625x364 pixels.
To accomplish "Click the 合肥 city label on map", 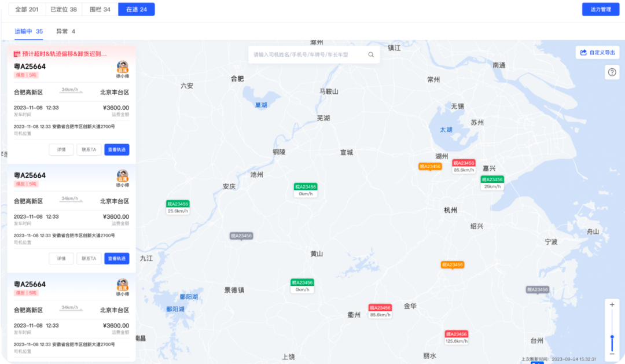I will pos(237,79).
